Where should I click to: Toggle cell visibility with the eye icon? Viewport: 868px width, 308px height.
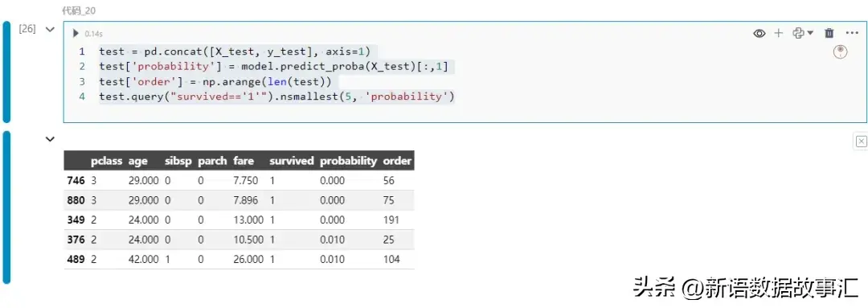pyautogui.click(x=759, y=33)
